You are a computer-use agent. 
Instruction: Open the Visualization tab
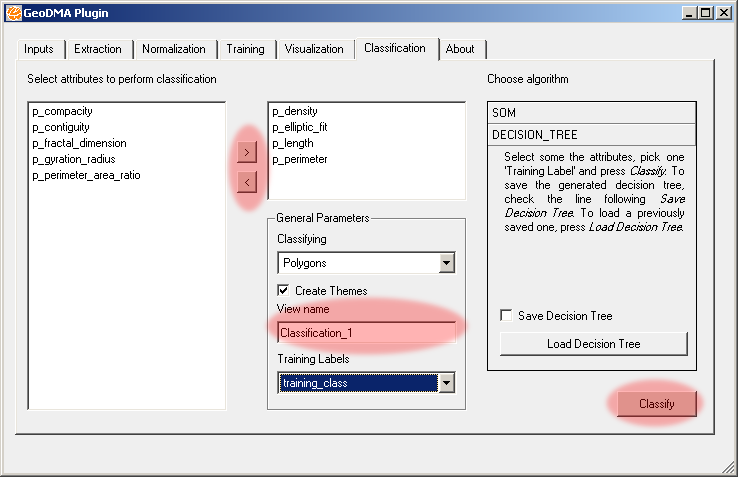(x=314, y=49)
